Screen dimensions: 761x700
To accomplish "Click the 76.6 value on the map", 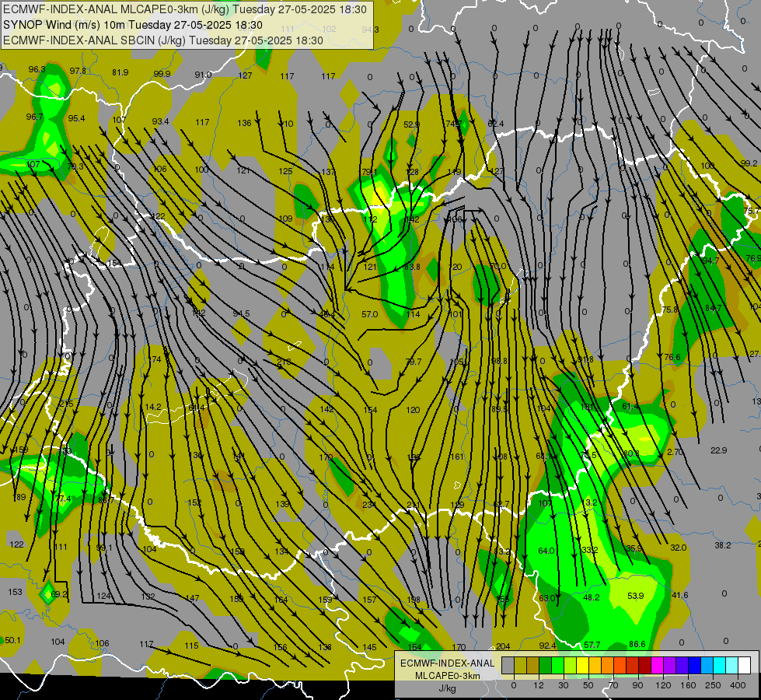I will click(x=672, y=357).
